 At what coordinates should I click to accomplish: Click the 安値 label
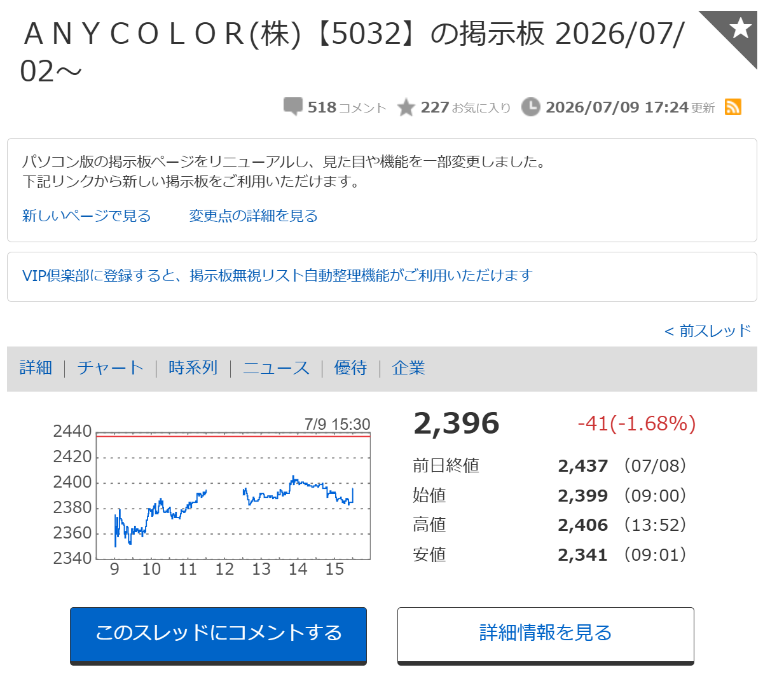click(x=429, y=555)
